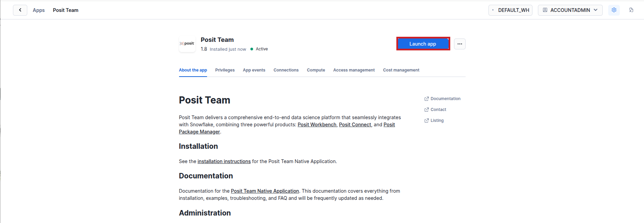Click the document icon in top-right corner
The width and height of the screenshot is (644, 223).
point(631,10)
